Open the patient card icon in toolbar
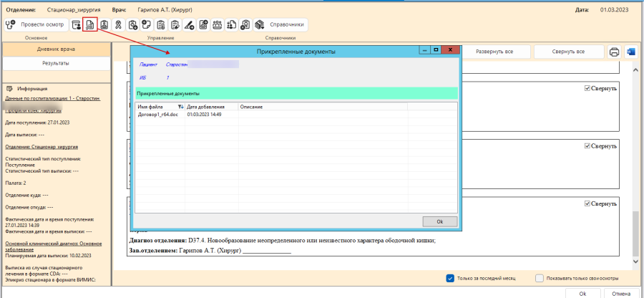 76,24
